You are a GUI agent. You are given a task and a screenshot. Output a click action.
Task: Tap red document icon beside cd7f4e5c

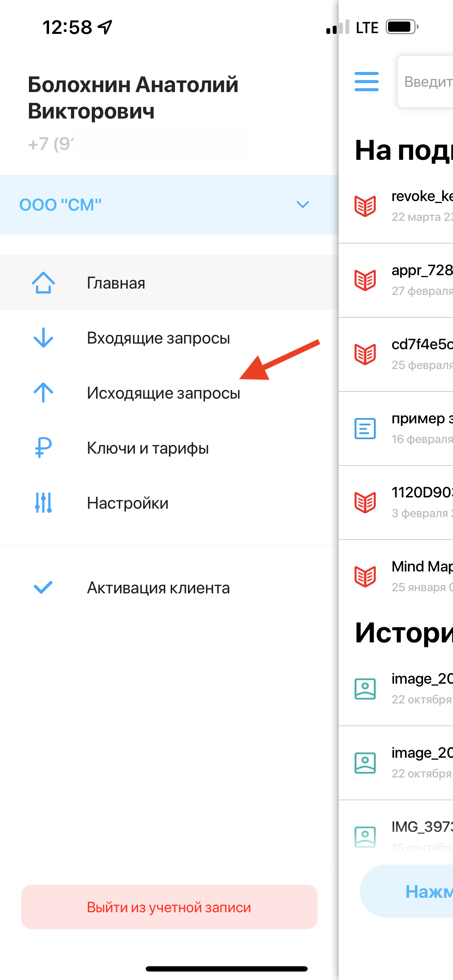pyautogui.click(x=365, y=354)
